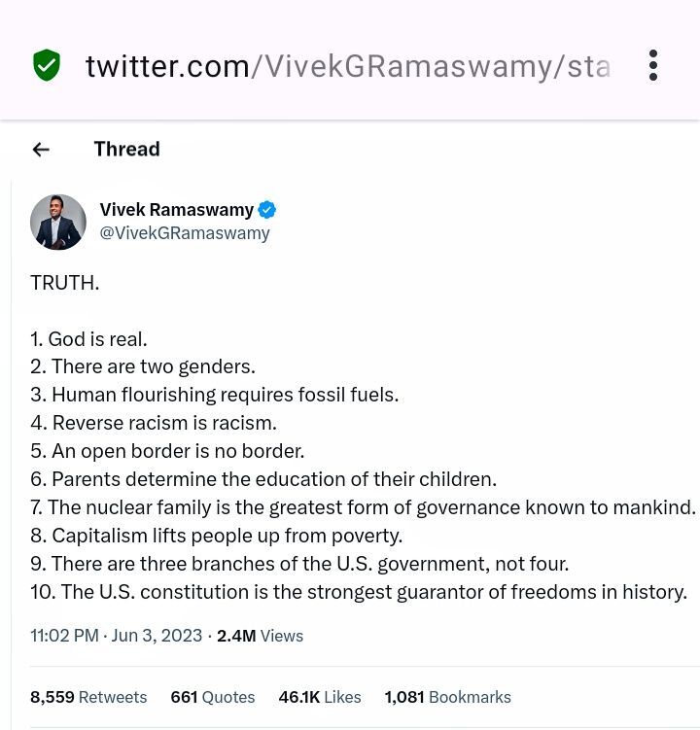Click the "God is real." line
Screen dimensions: 700x730
coord(88,339)
